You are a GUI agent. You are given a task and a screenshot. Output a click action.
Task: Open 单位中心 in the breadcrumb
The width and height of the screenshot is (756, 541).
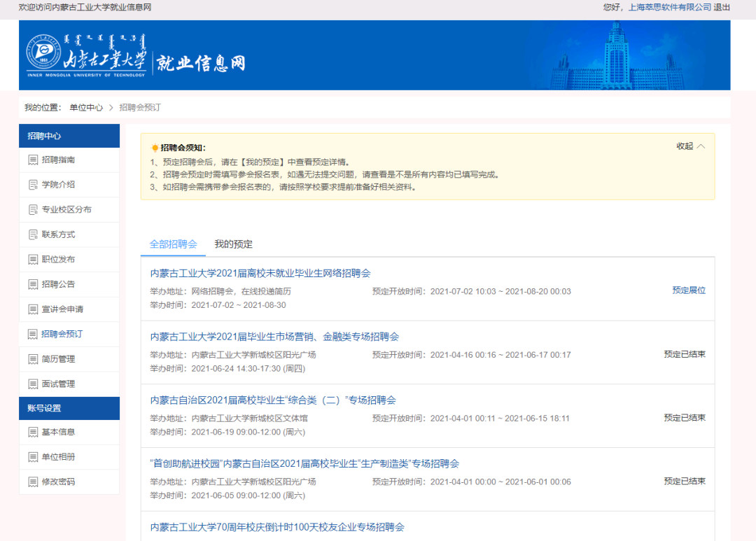(x=86, y=108)
